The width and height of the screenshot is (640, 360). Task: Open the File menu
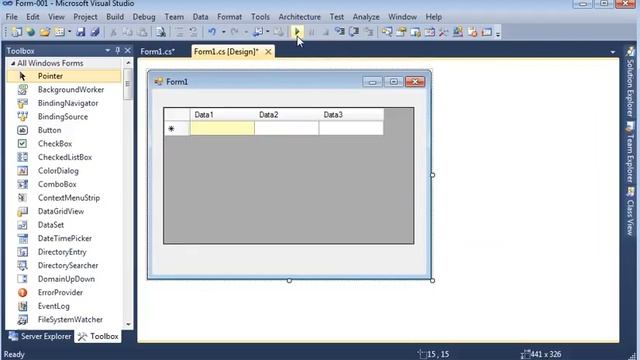[x=11, y=17]
